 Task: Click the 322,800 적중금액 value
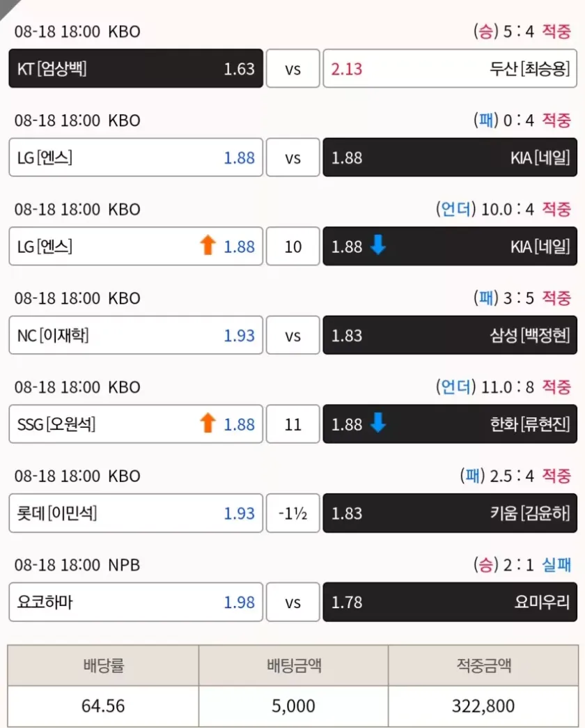tap(483, 706)
